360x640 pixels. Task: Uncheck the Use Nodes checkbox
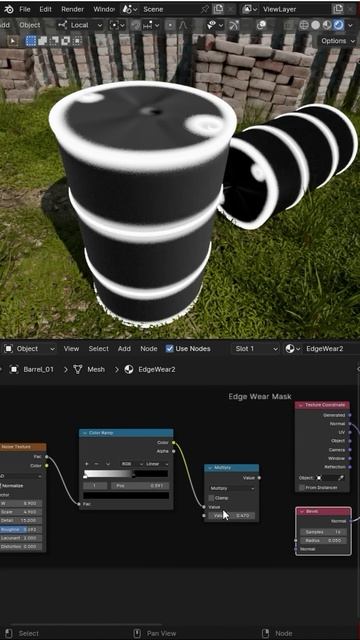[x=170, y=349]
